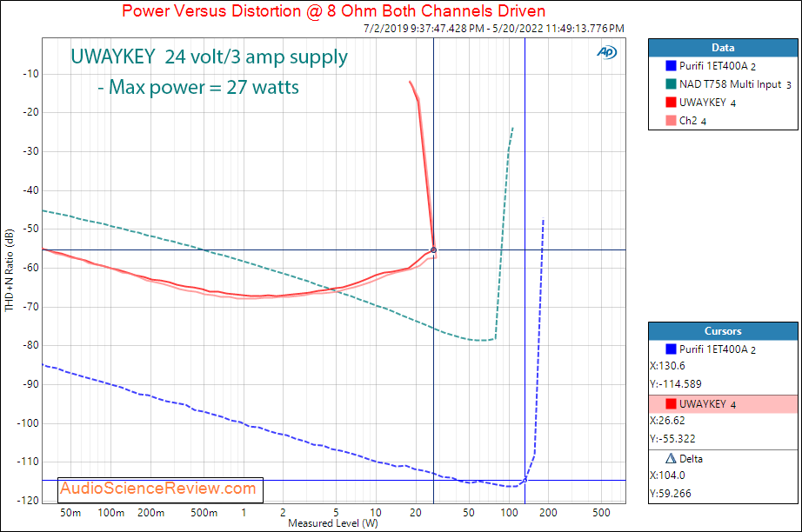Screen dimensions: 802x532
Task: Click the graph title Power Versus Distortion
Action: (x=333, y=10)
